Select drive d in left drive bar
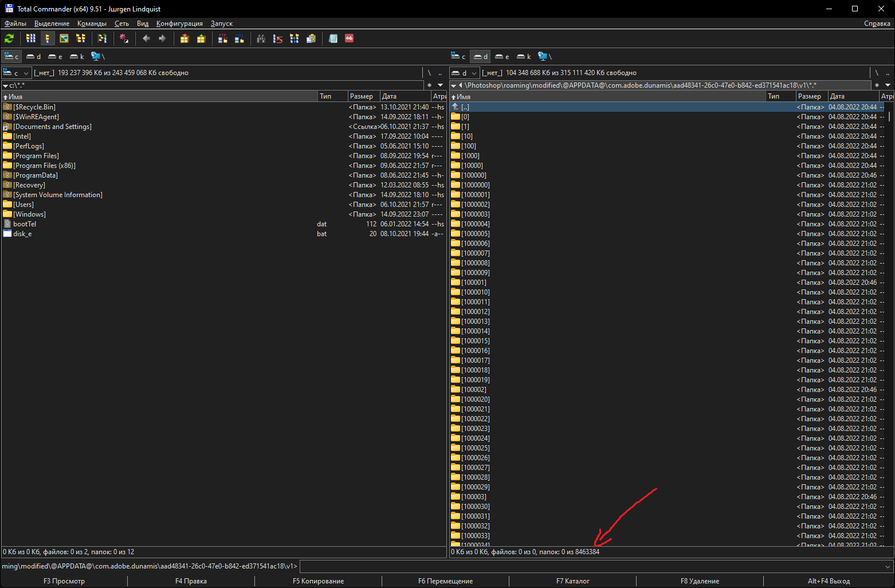895x588 pixels. click(34, 56)
